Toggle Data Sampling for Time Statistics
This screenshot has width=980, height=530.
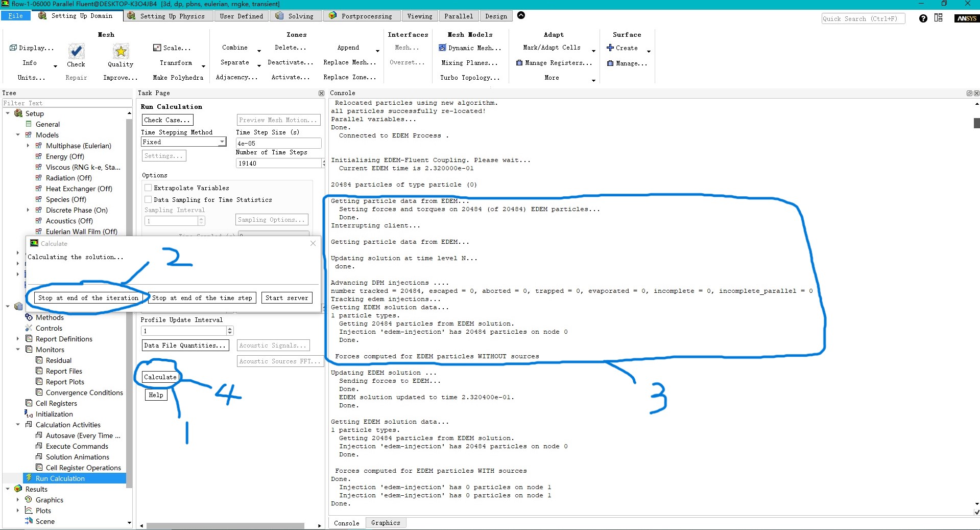(x=148, y=200)
